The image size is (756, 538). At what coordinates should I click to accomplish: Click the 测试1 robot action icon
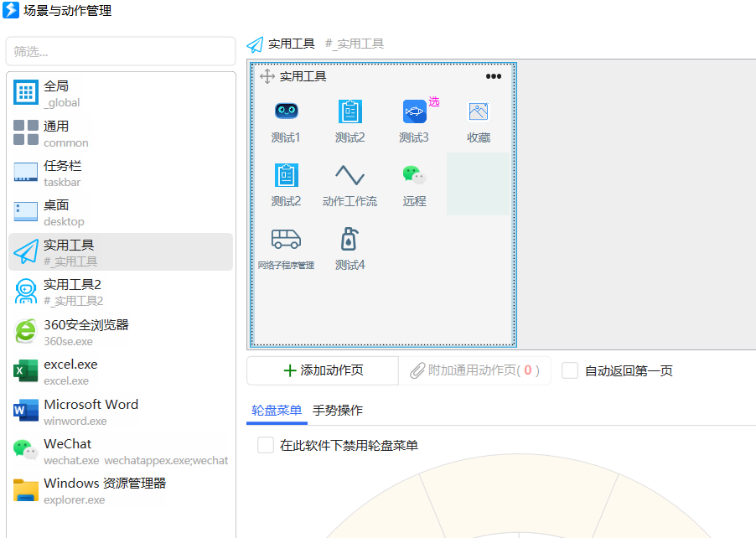pyautogui.click(x=287, y=111)
